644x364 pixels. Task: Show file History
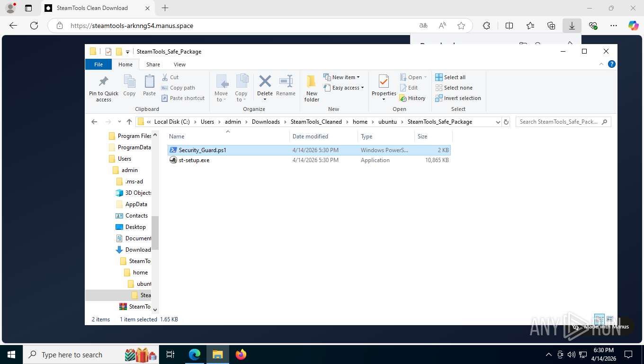(412, 98)
